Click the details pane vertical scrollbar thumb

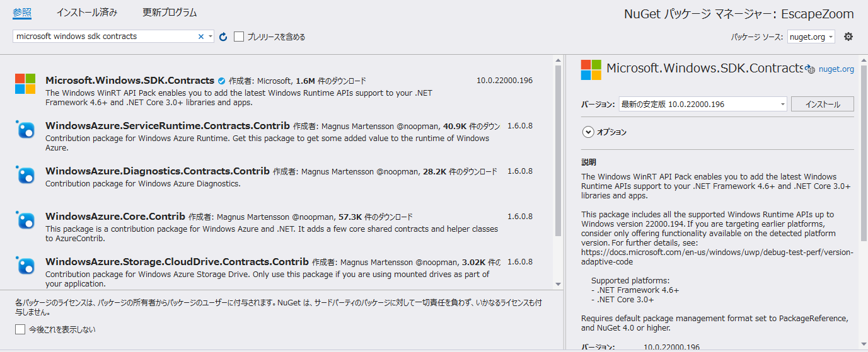(863, 152)
